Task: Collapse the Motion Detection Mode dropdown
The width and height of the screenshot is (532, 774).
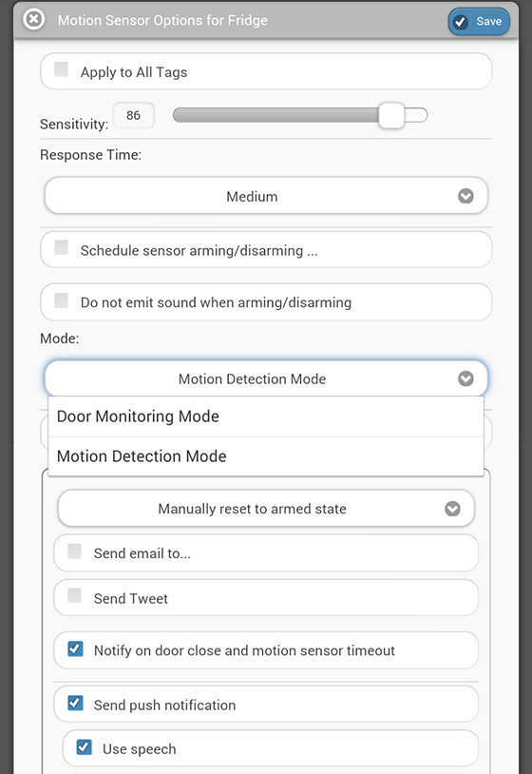Action: pos(266,378)
